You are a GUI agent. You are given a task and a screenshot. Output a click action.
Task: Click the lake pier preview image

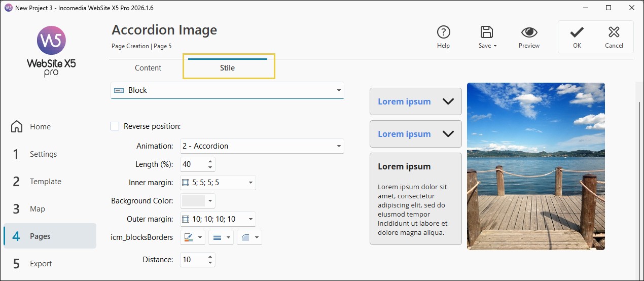[x=536, y=166]
